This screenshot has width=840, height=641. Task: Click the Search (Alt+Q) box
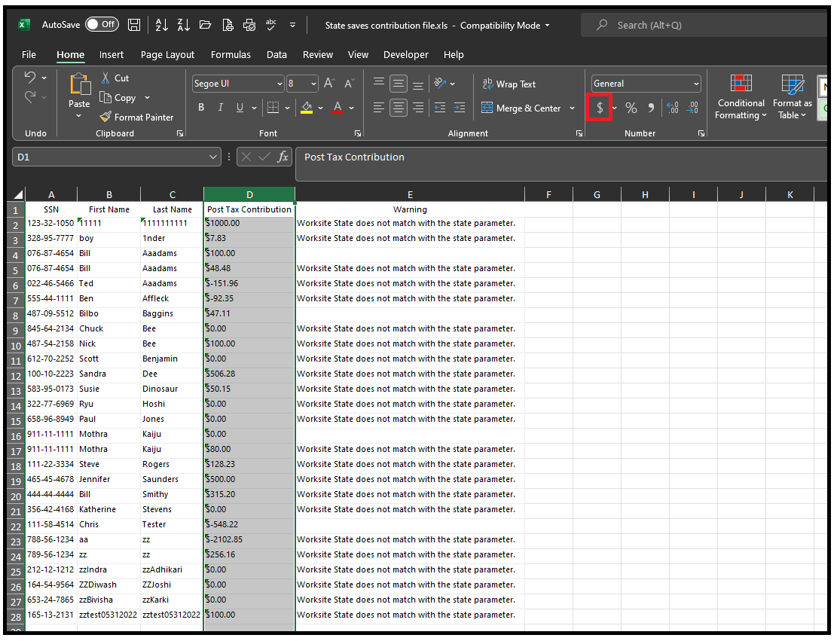tap(704, 25)
